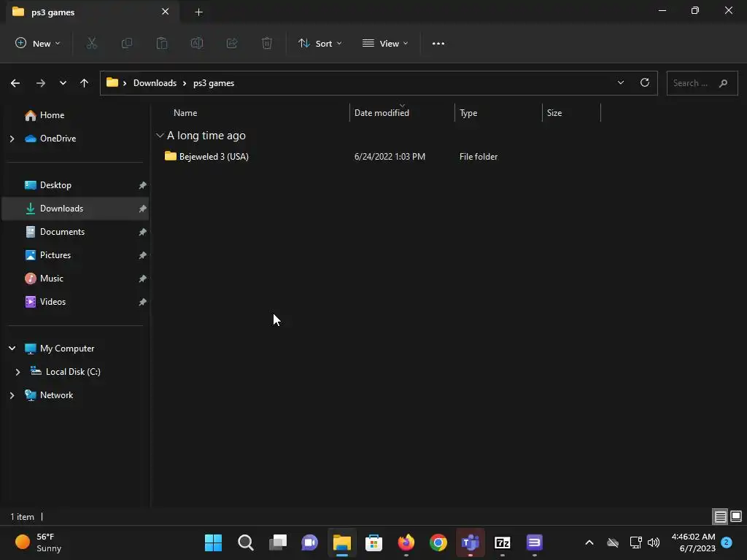The image size is (747, 560).
Task: Open 7-Zip from taskbar
Action: pos(502,542)
